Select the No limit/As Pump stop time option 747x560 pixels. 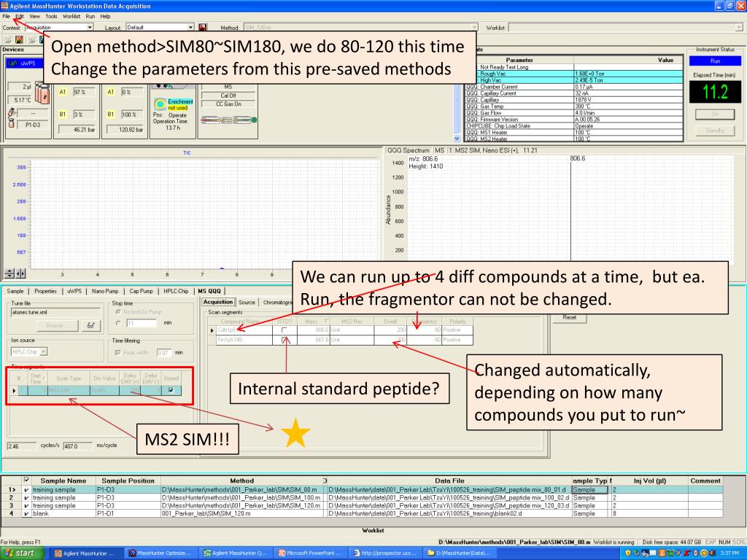tap(117, 312)
